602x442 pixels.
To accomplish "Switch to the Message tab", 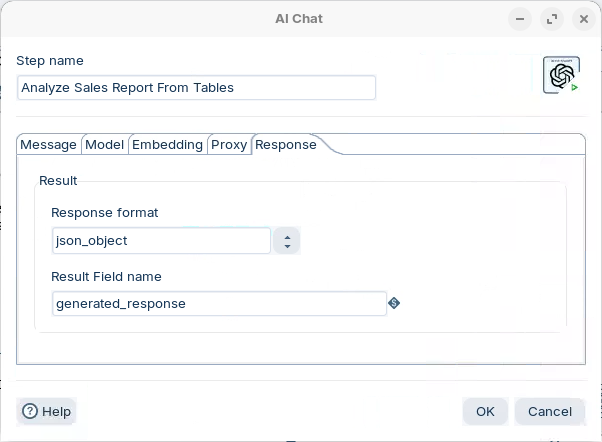I will coord(48,145).
